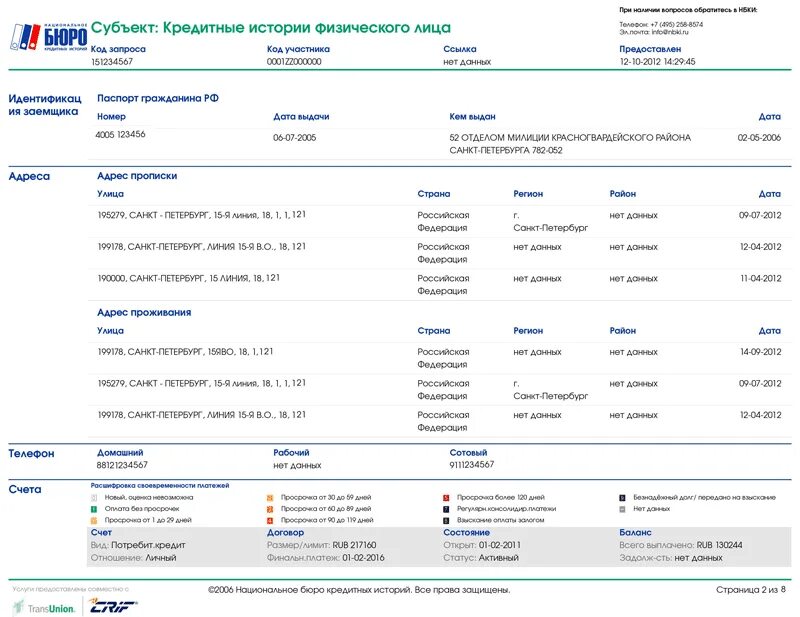
Task: Click total paid 'RUB 130244'
Action: point(719,545)
